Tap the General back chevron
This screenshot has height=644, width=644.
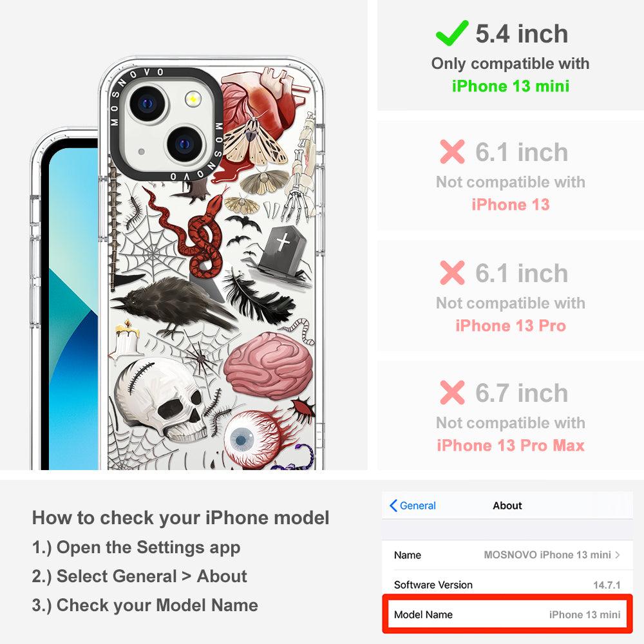pyautogui.click(x=393, y=506)
